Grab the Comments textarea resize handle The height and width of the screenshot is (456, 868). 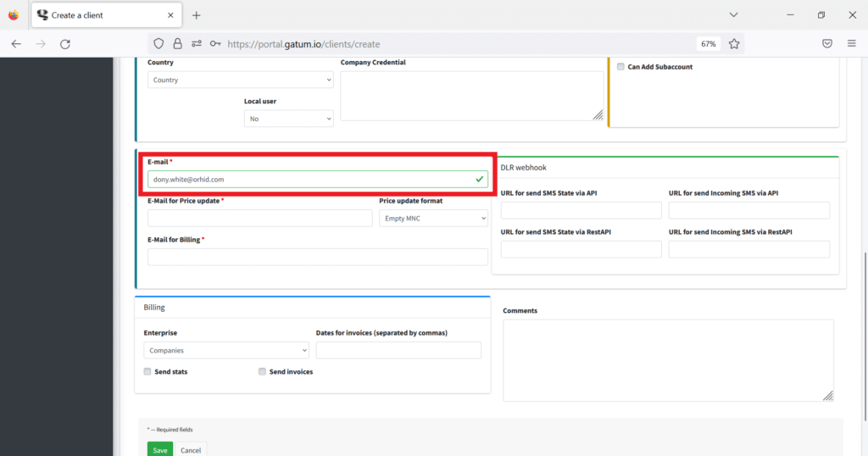coord(827,396)
